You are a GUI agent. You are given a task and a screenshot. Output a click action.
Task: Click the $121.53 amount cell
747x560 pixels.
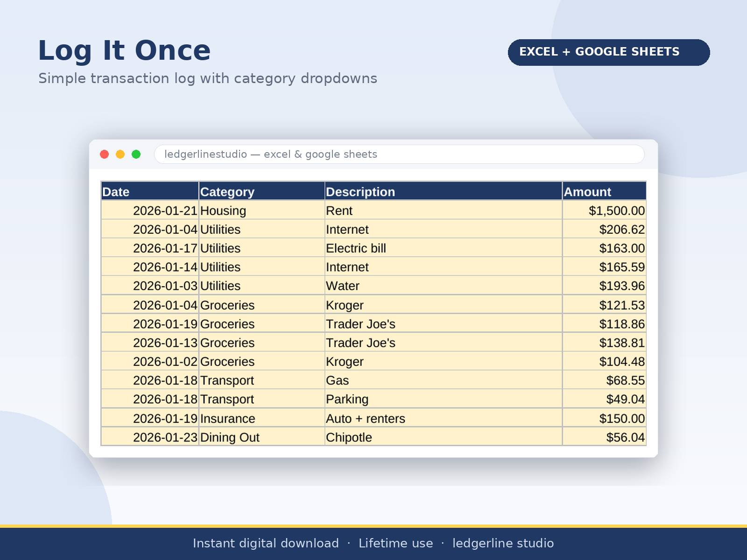(605, 305)
